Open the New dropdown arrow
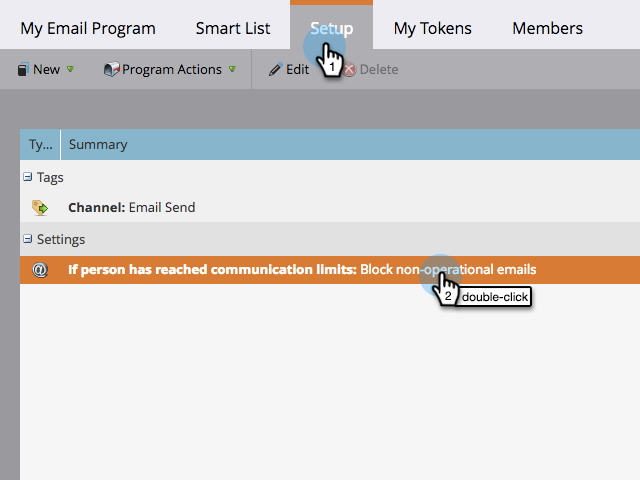Screen dimensions: 640x480 tap(70, 70)
